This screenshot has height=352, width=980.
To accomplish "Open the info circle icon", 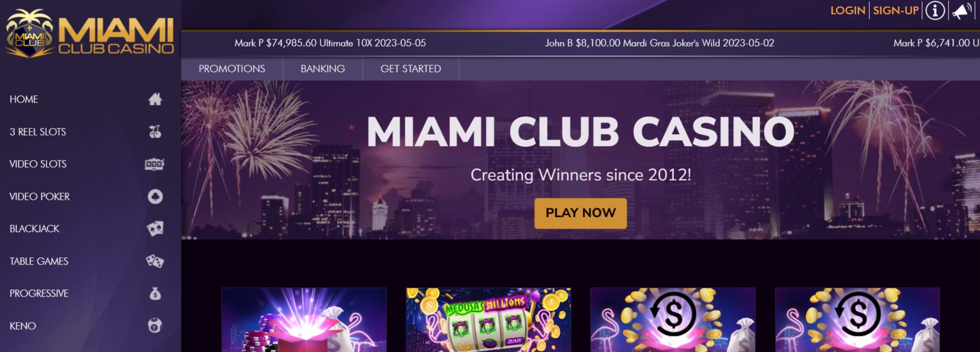I will [x=935, y=10].
